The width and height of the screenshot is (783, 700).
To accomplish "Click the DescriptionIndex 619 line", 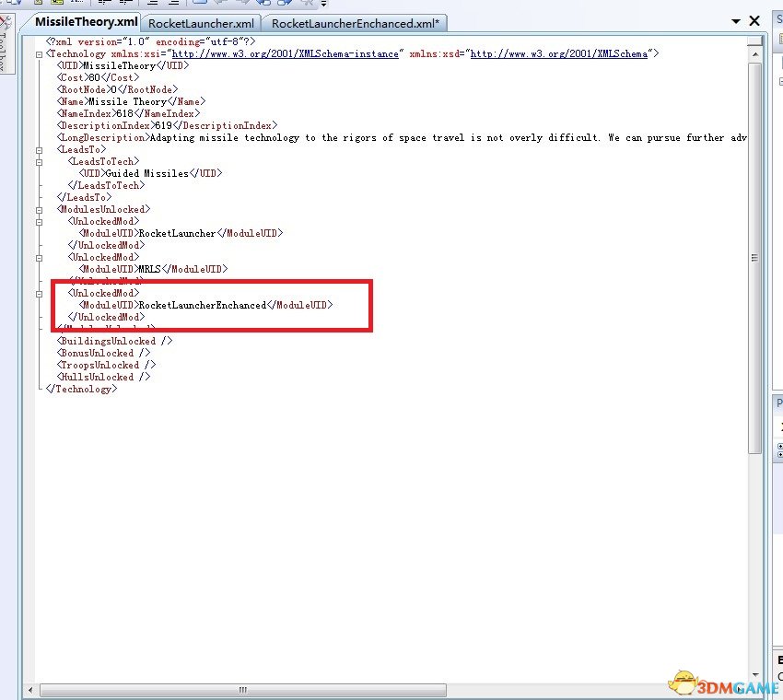I will point(167,126).
